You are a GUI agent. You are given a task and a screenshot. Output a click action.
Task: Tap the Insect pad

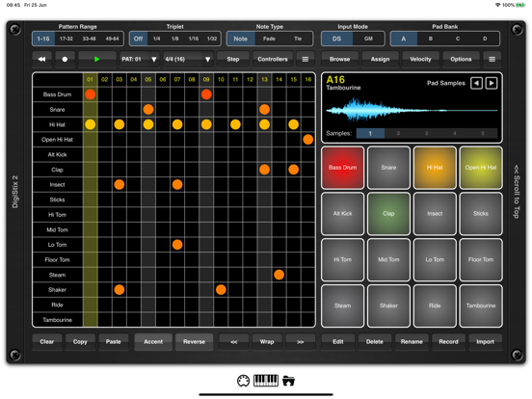[x=435, y=214]
